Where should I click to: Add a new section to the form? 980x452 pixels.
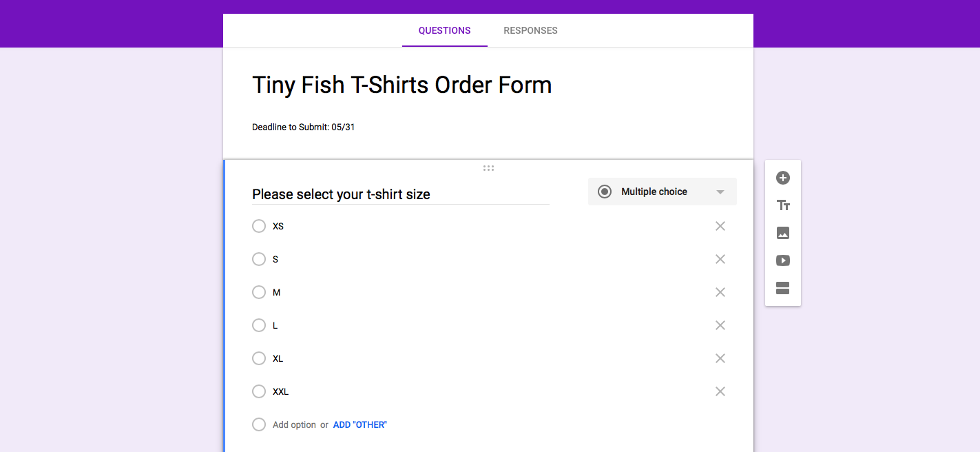[783, 288]
